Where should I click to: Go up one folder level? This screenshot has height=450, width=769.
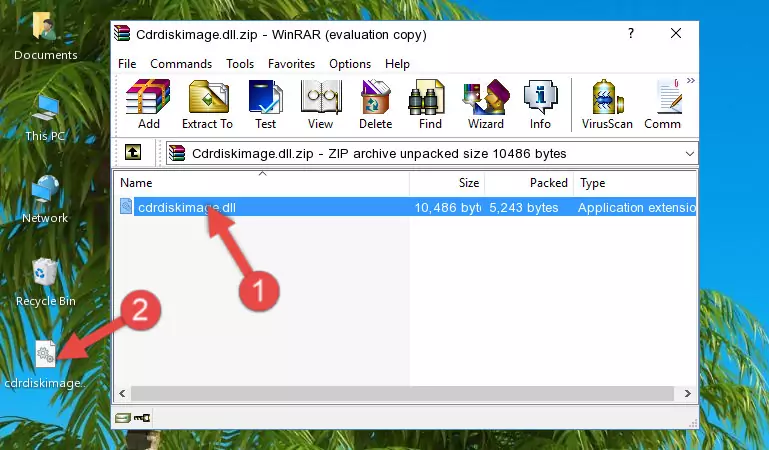133,152
